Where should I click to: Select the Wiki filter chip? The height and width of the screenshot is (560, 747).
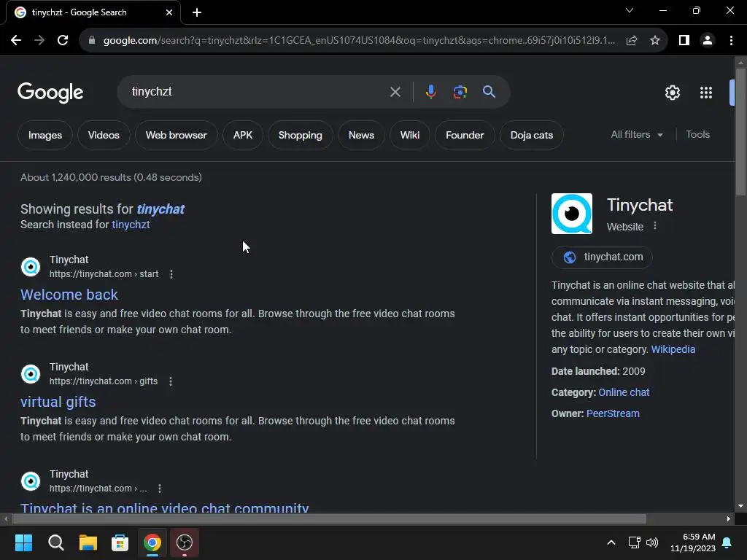[410, 135]
